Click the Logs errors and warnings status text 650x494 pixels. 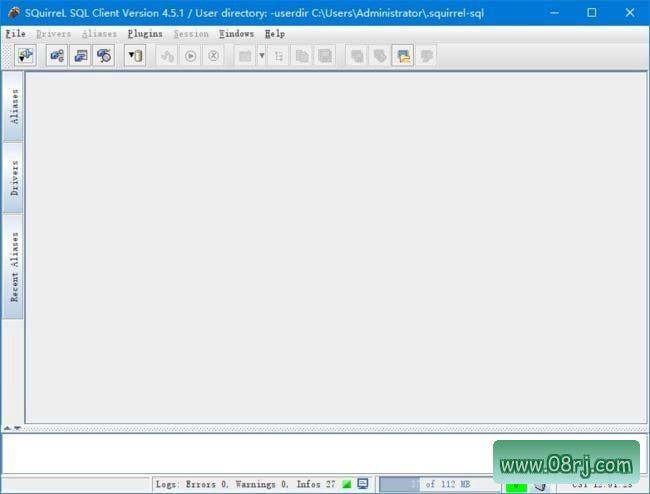click(x=245, y=484)
